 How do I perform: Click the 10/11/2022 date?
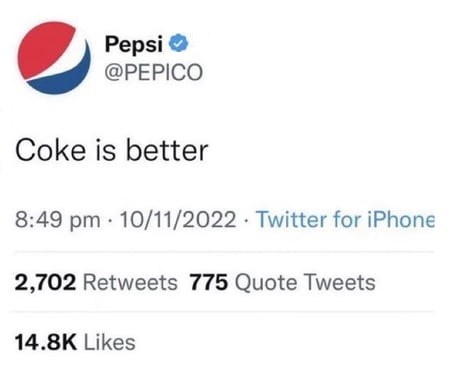pyautogui.click(x=178, y=219)
